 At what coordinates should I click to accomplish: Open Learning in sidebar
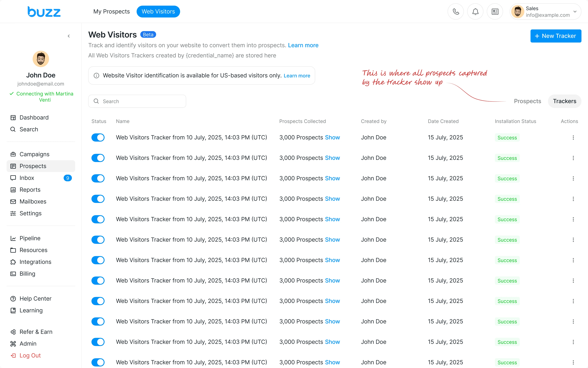pyautogui.click(x=41, y=310)
